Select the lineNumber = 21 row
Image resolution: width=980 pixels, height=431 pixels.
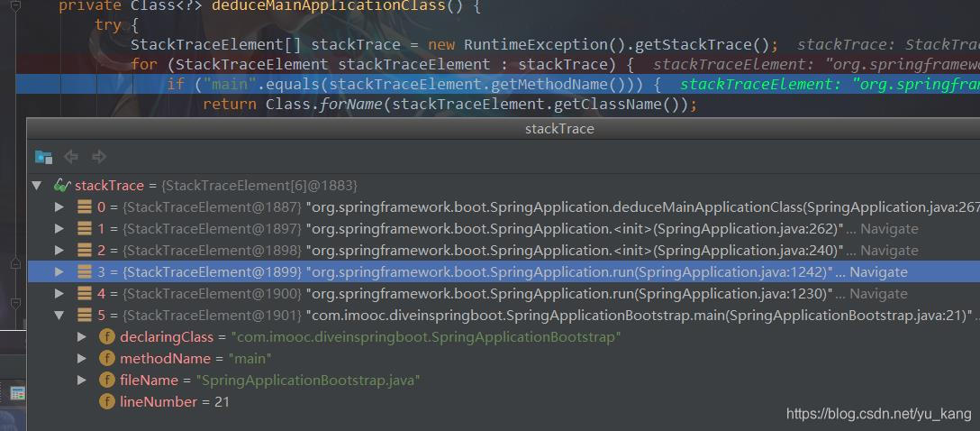click(504, 401)
